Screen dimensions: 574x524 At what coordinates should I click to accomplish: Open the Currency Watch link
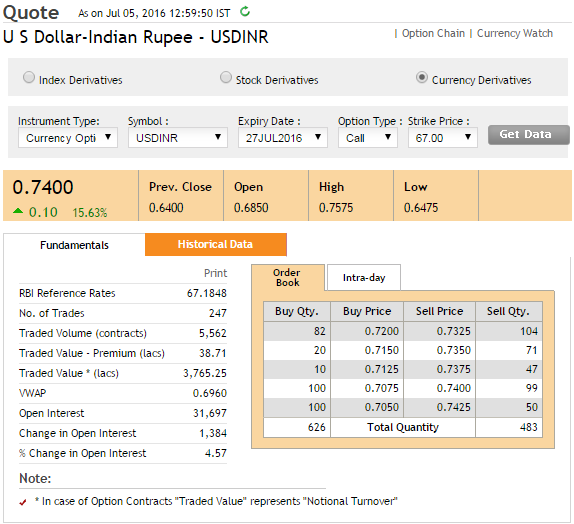pos(515,33)
